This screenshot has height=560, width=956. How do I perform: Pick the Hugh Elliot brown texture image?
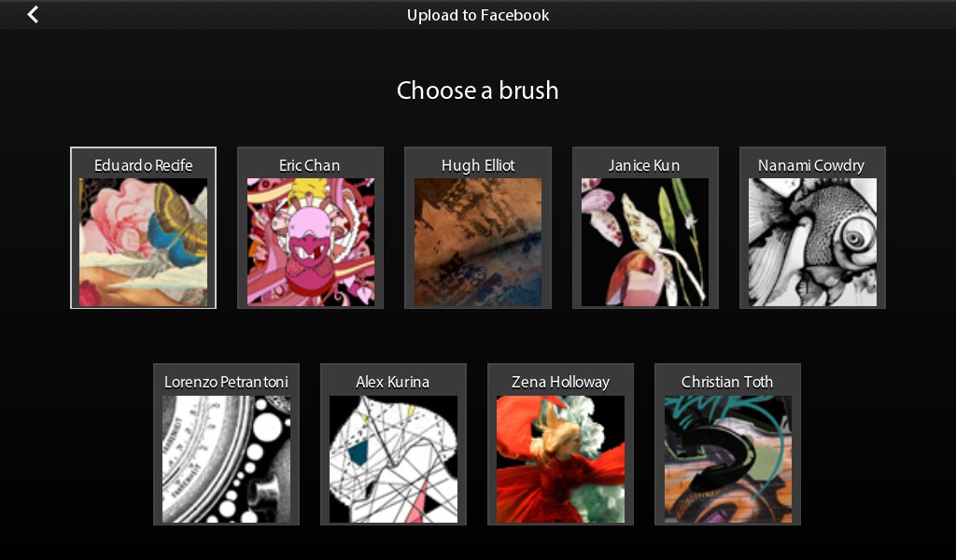tap(478, 242)
